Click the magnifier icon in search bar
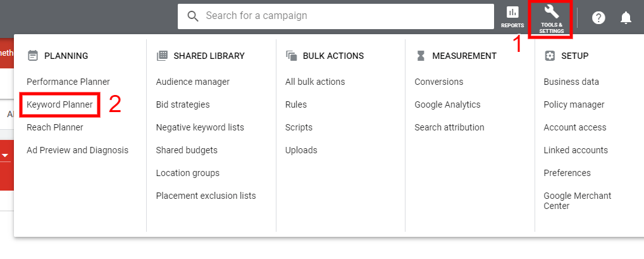Screen dimensions: 644x259 (193, 16)
